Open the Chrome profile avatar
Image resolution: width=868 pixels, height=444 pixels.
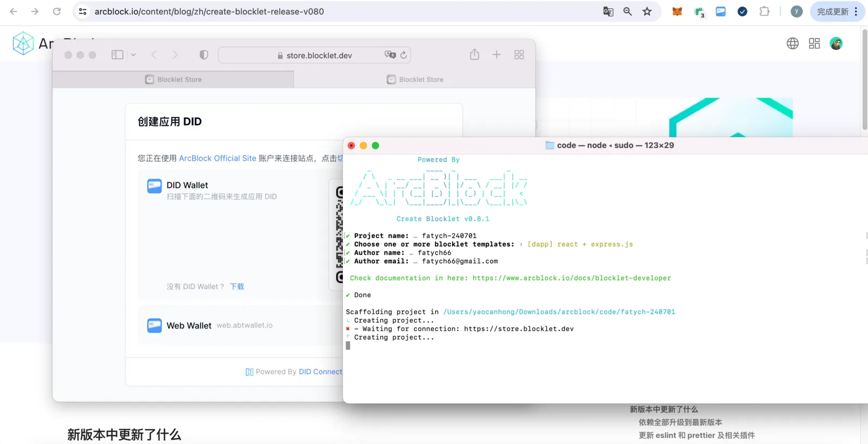(x=796, y=11)
